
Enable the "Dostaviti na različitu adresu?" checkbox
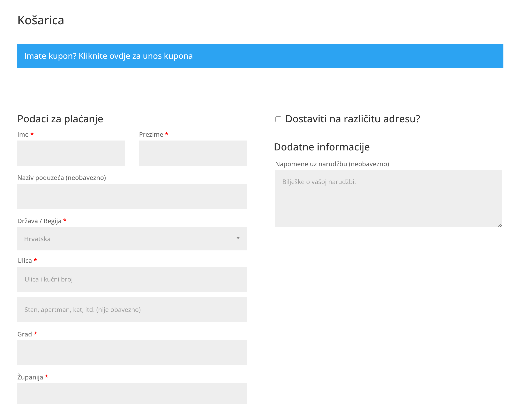pyautogui.click(x=278, y=119)
